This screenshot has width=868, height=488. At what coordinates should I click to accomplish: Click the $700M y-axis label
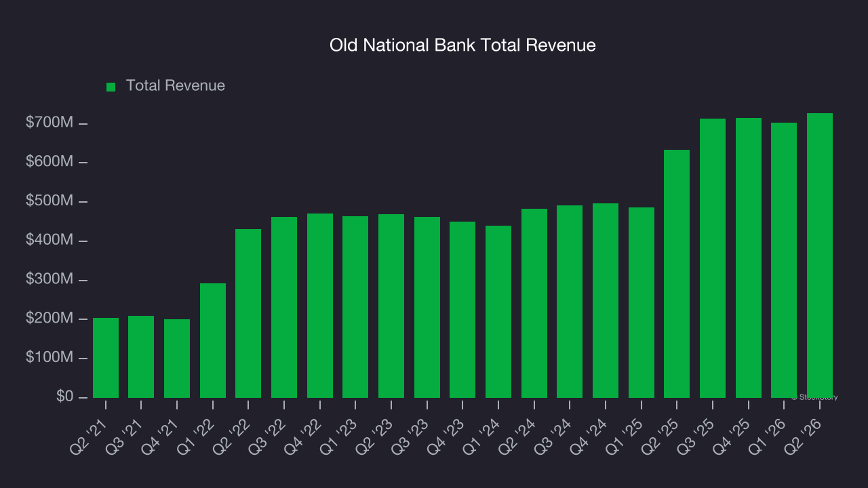(x=50, y=123)
